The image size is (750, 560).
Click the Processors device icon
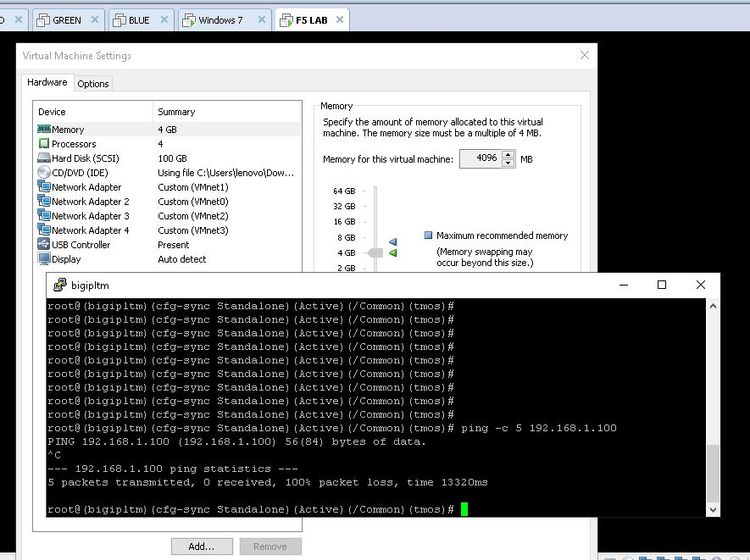[44, 144]
